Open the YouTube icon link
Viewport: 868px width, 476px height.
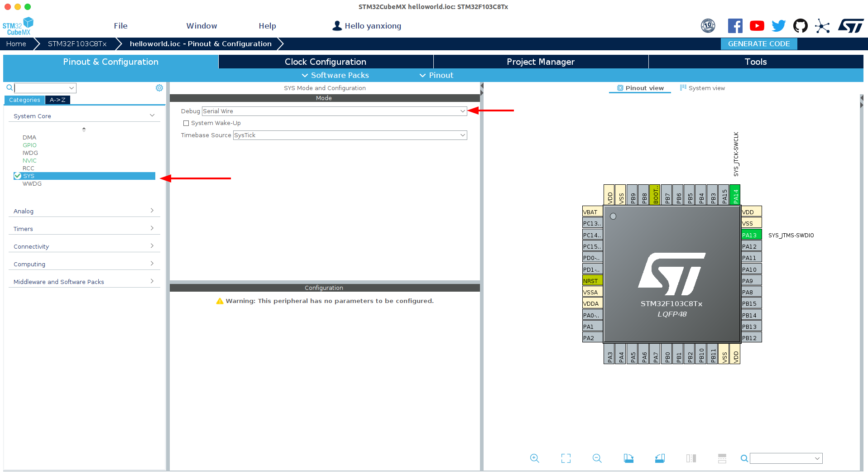[757, 26]
